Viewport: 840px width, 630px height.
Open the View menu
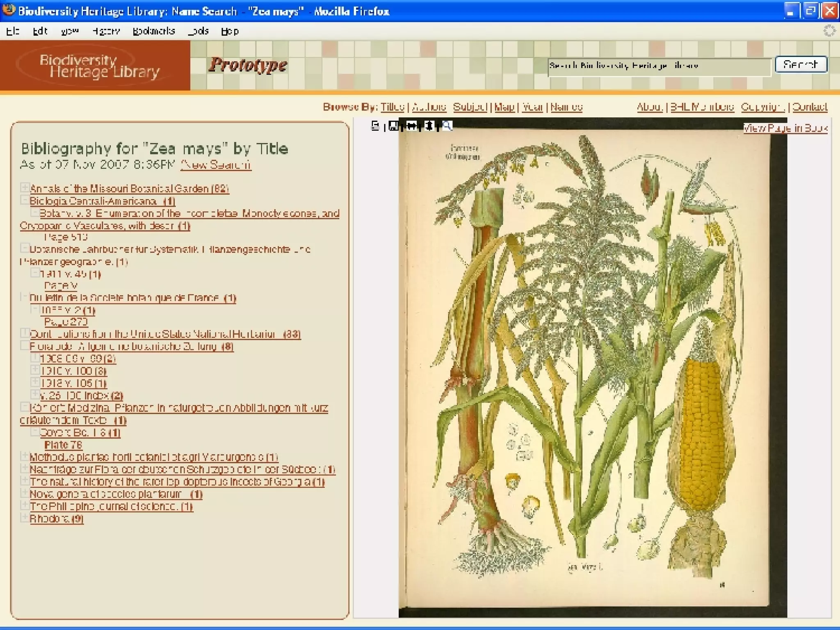(70, 31)
